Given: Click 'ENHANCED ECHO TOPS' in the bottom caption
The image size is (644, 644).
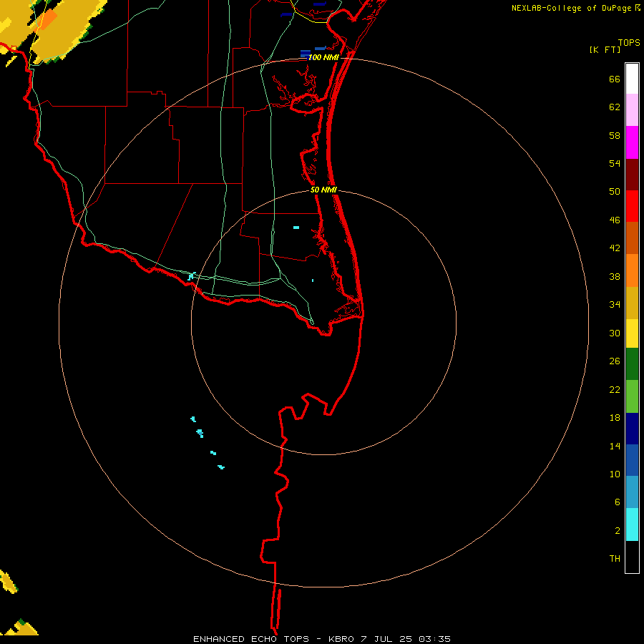Looking at the screenshot, I should 251,639.
